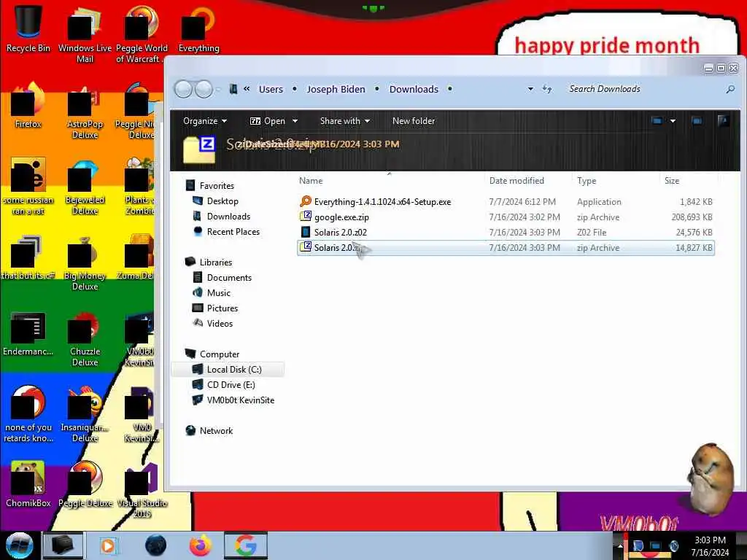Switch to Google taskbar button
The width and height of the screenshot is (747, 560).
245,545
